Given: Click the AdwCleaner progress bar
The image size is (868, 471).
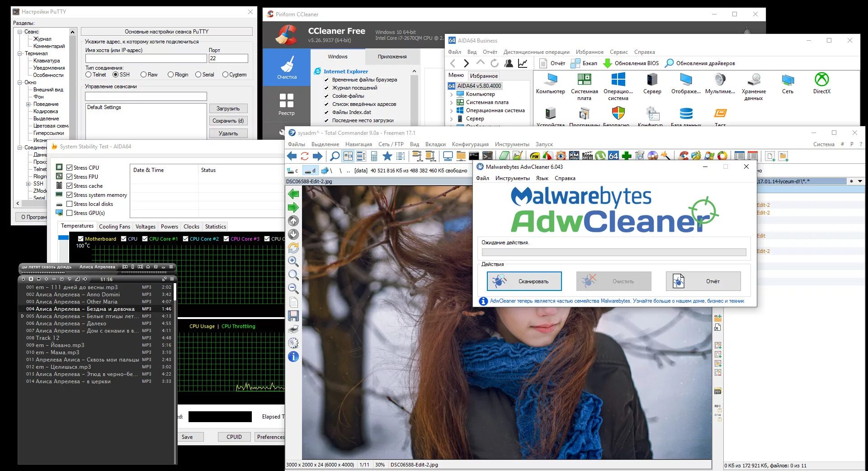Looking at the screenshot, I should (x=614, y=252).
